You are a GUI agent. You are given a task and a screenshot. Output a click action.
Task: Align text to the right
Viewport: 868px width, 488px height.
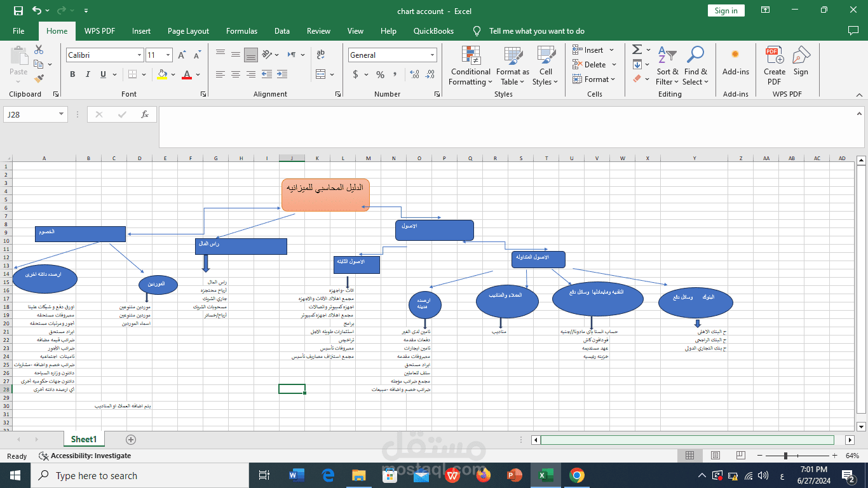pyautogui.click(x=251, y=74)
